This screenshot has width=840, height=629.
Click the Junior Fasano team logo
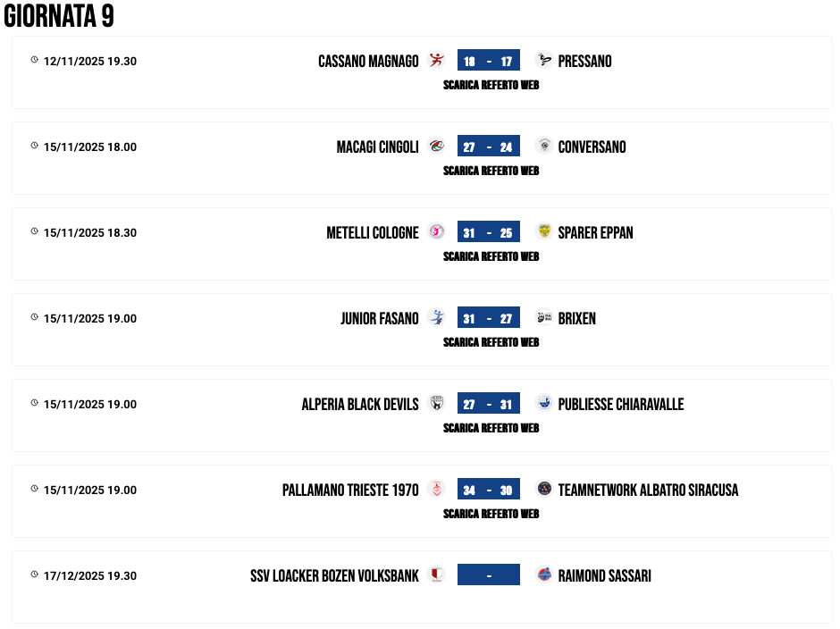click(x=436, y=317)
